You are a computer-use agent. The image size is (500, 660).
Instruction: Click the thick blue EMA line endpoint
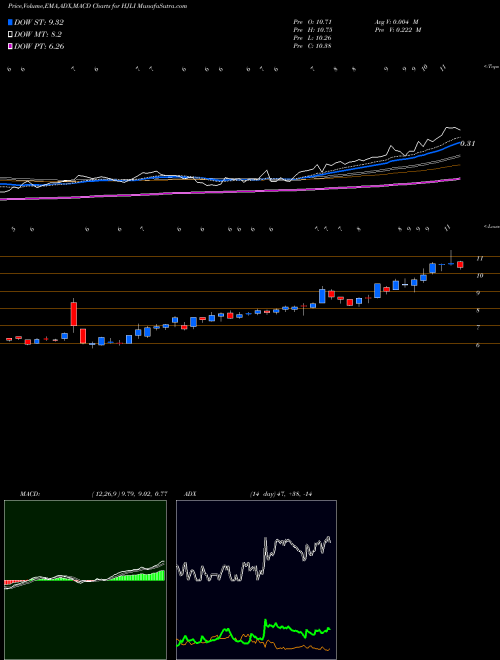pyautogui.click(x=459, y=143)
